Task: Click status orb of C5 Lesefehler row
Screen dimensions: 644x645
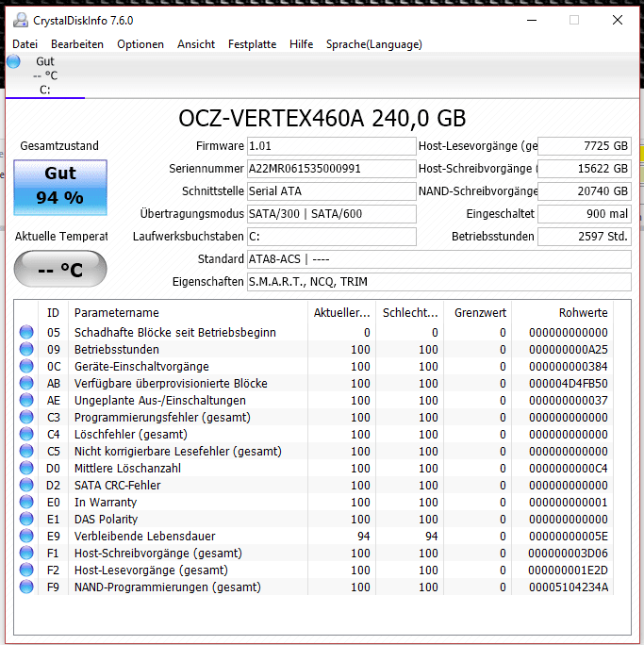Action: (26, 451)
